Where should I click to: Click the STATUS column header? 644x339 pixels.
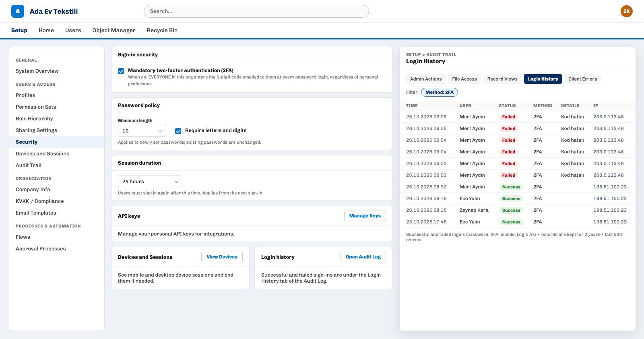pyautogui.click(x=507, y=106)
